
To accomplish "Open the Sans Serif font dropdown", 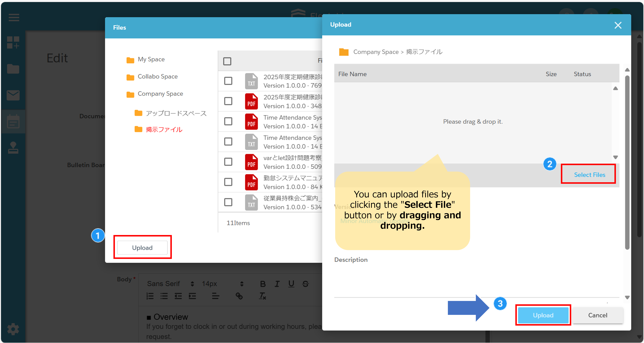I will [x=171, y=284].
